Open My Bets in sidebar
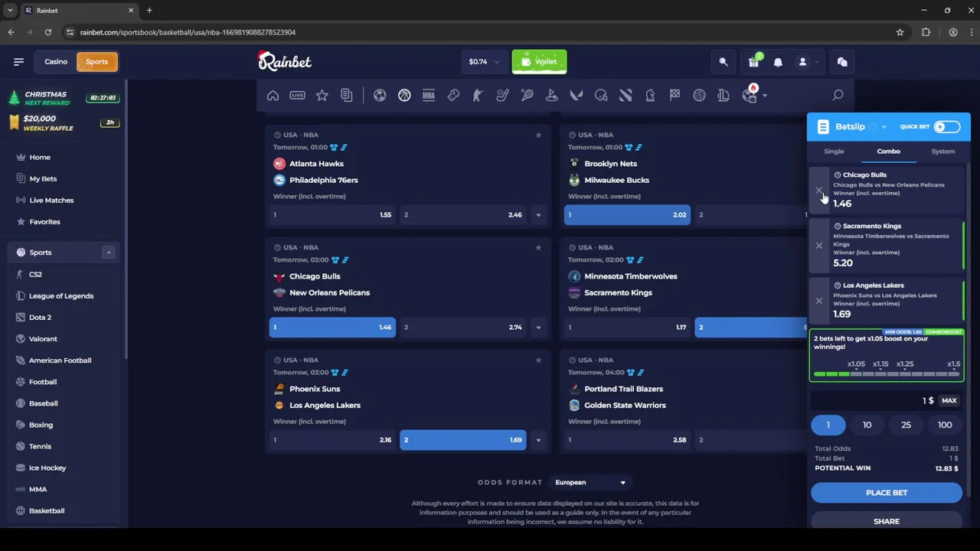The height and width of the screenshot is (551, 980). click(x=43, y=179)
